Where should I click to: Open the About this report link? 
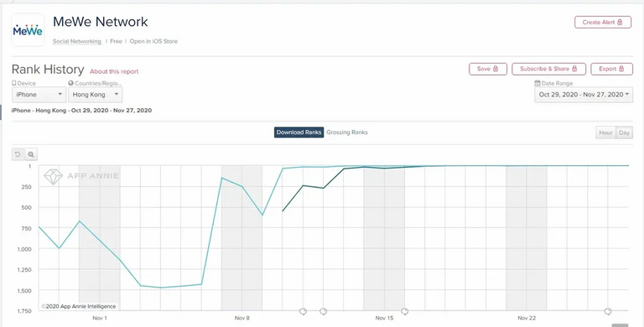click(x=114, y=71)
